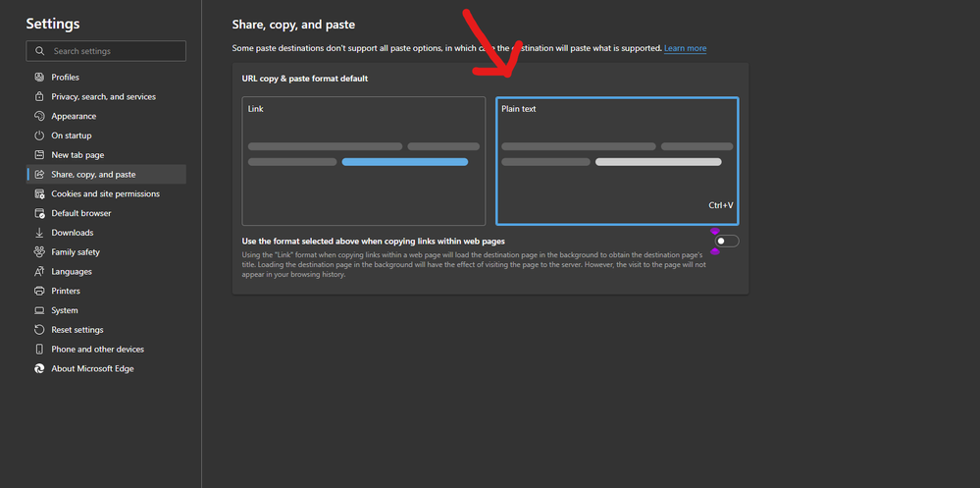Go to Languages settings
Viewport: 980px width, 488px height.
click(x=106, y=272)
